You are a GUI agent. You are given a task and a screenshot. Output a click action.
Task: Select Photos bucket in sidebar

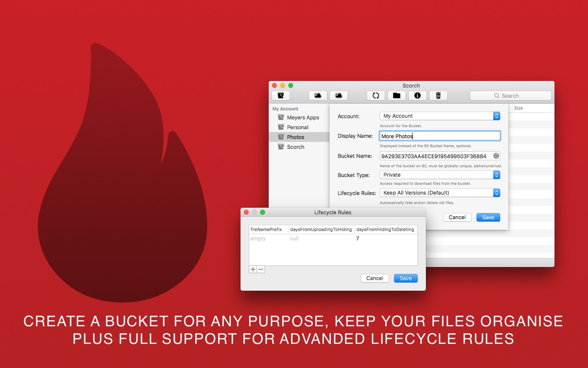(299, 137)
